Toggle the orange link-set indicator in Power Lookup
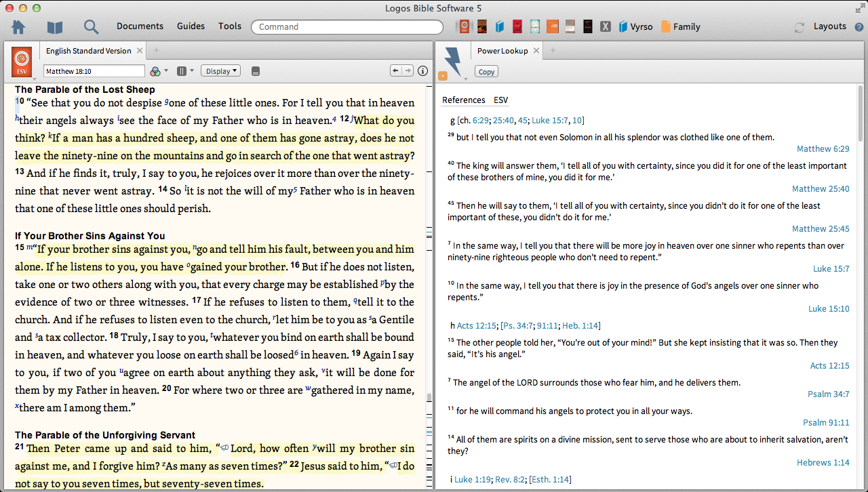 (442, 76)
